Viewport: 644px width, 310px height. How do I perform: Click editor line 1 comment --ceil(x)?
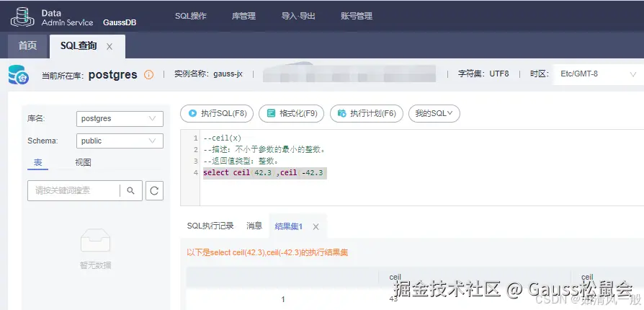(222, 138)
